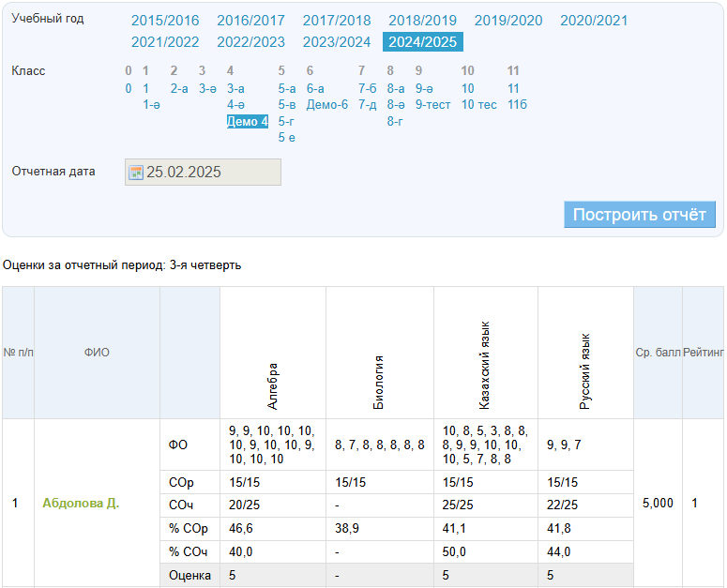Pick class 9-тест
The width and height of the screenshot is (727, 588).
pyautogui.click(x=432, y=104)
